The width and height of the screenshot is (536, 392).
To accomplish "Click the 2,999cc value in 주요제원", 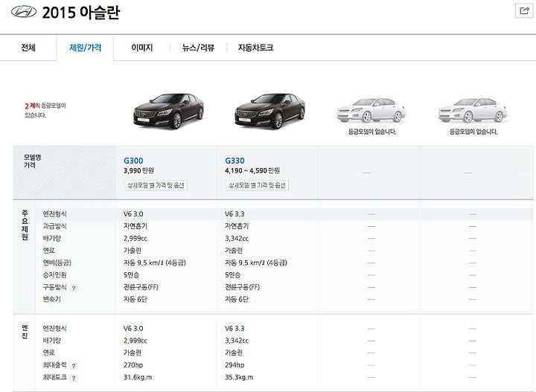I will pyautogui.click(x=135, y=238).
